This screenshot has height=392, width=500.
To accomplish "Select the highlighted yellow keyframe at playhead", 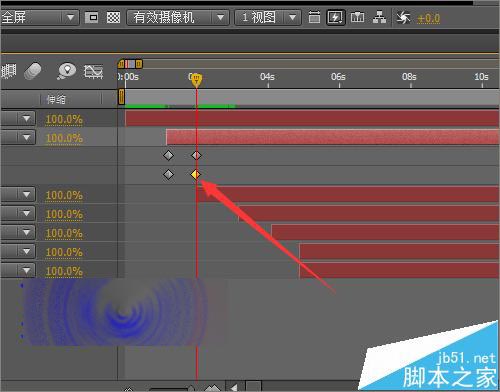I will [196, 174].
